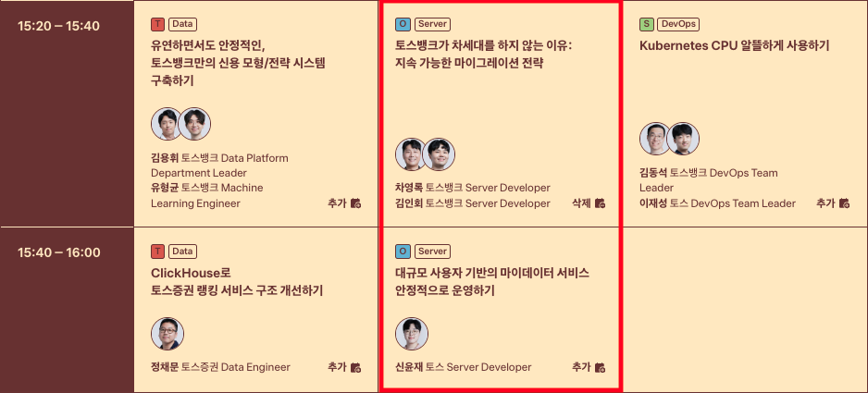The image size is (868, 393).
Task: Click calendar icon beside 차영록 session's 삭제
Action: pyautogui.click(x=600, y=203)
